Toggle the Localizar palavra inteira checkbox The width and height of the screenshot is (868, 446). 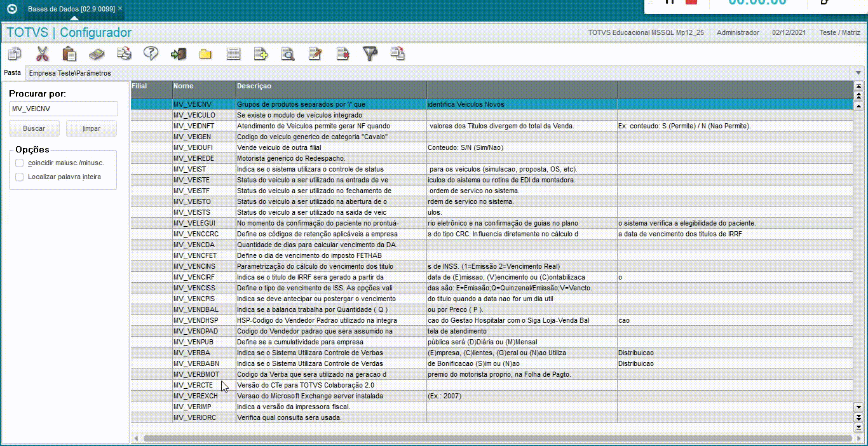20,177
